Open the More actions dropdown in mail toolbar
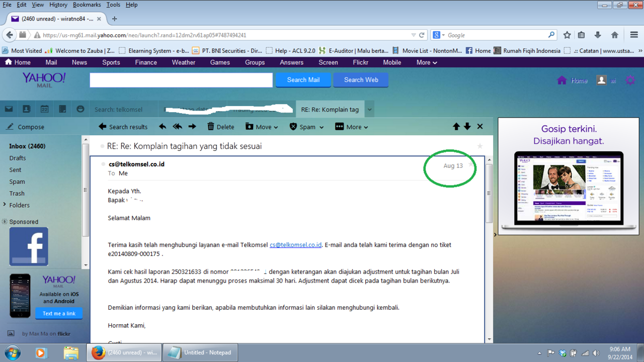 tap(352, 127)
